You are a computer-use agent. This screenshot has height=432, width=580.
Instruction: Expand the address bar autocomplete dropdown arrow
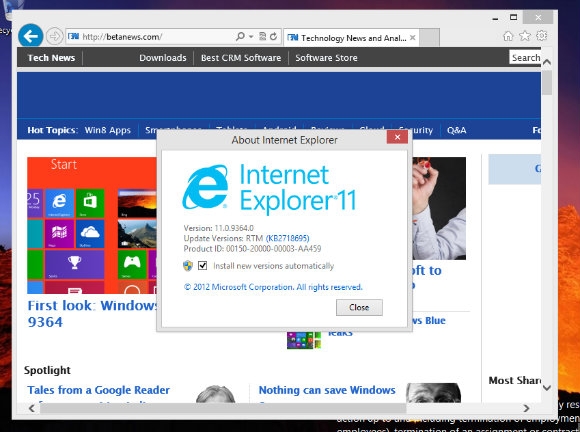(x=251, y=36)
